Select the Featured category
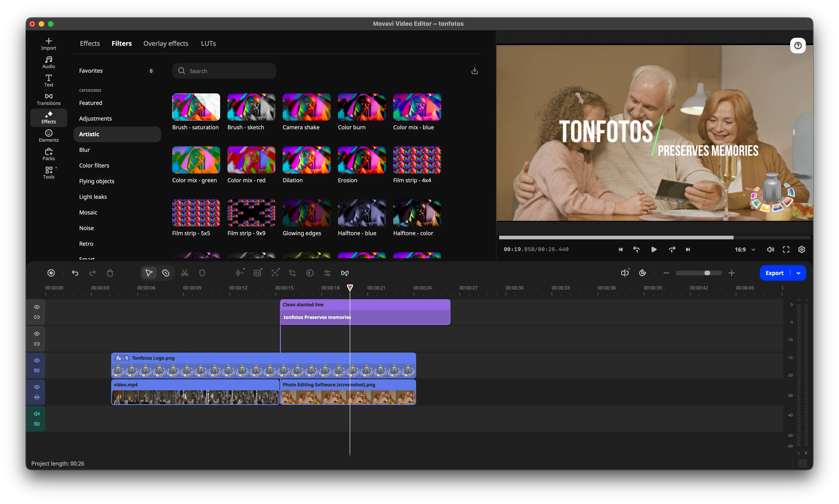839x504 pixels. 117,103
